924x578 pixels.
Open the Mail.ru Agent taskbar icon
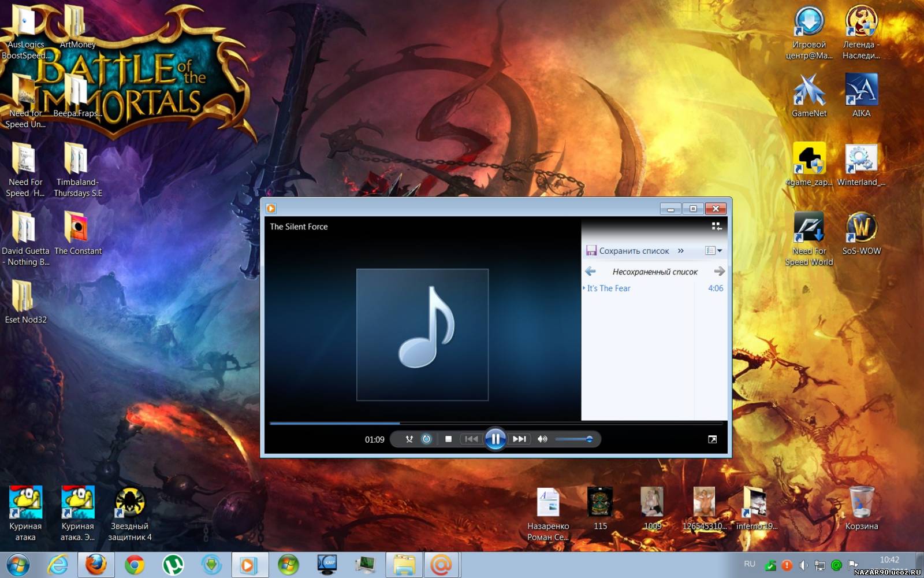(442, 565)
